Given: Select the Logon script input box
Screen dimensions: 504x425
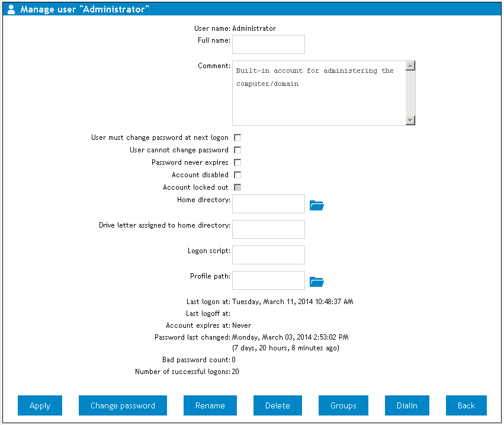Looking at the screenshot, I should [x=268, y=255].
